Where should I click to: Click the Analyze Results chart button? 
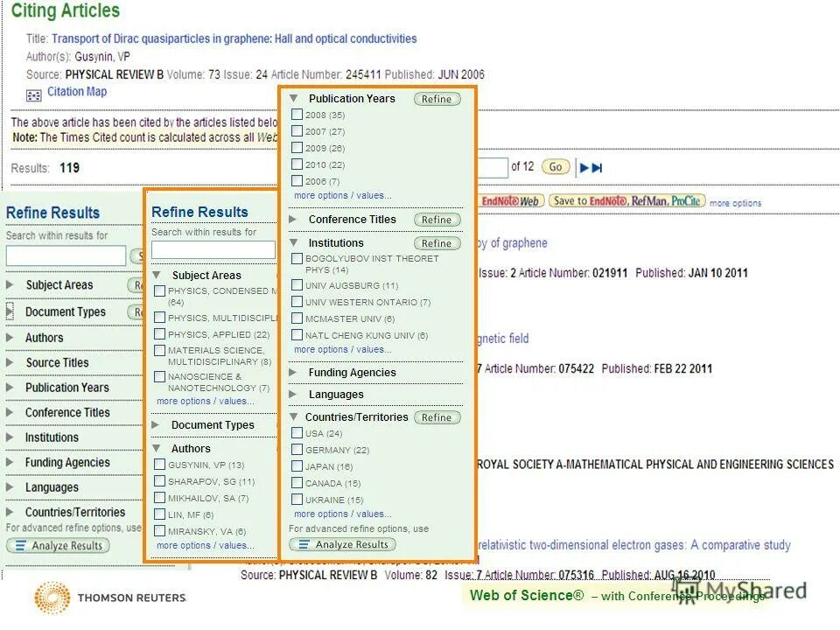click(341, 543)
